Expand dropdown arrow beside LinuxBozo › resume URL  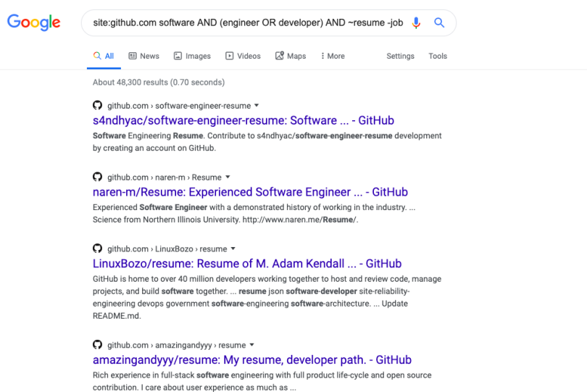tap(233, 249)
